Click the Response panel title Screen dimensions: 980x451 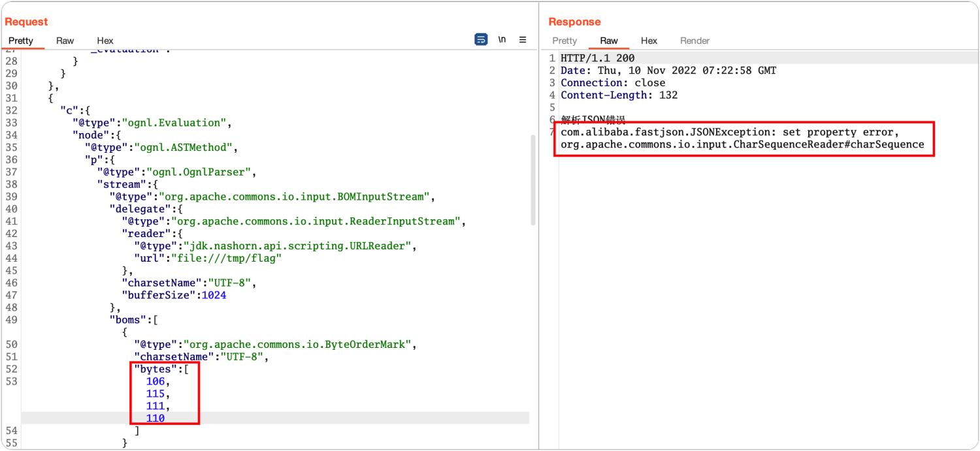pos(574,22)
